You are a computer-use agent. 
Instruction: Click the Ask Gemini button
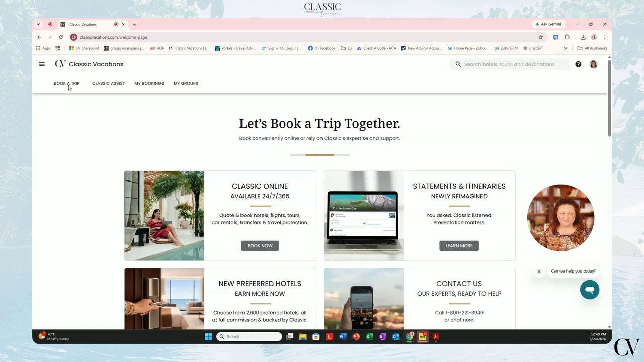point(548,24)
